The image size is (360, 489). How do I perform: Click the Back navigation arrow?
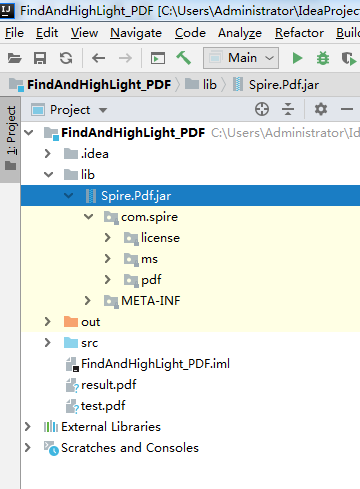[98, 58]
